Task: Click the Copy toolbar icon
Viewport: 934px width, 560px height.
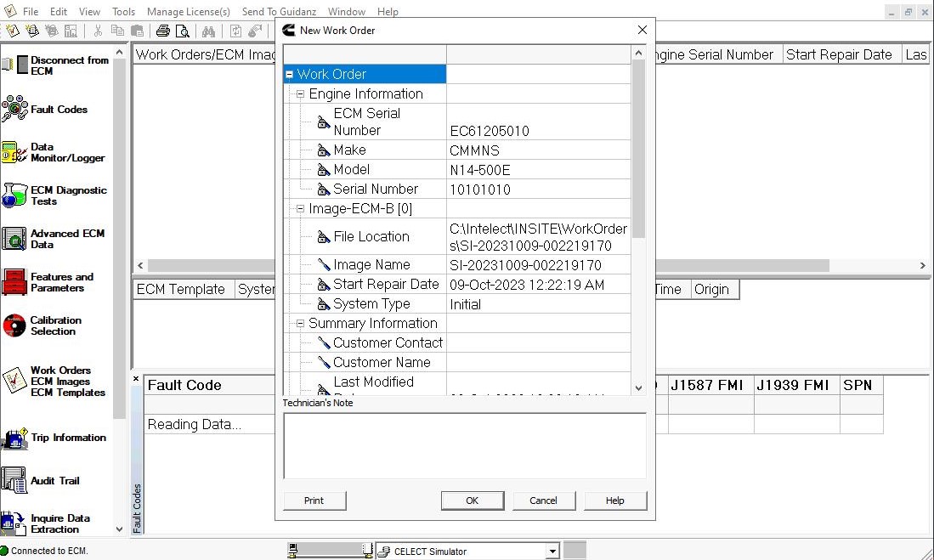Action: [x=117, y=31]
